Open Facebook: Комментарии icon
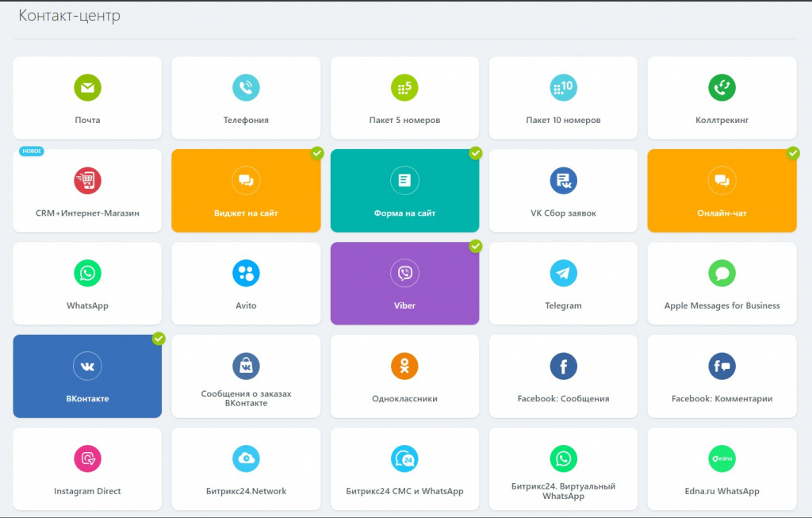812x518 pixels. [x=722, y=366]
